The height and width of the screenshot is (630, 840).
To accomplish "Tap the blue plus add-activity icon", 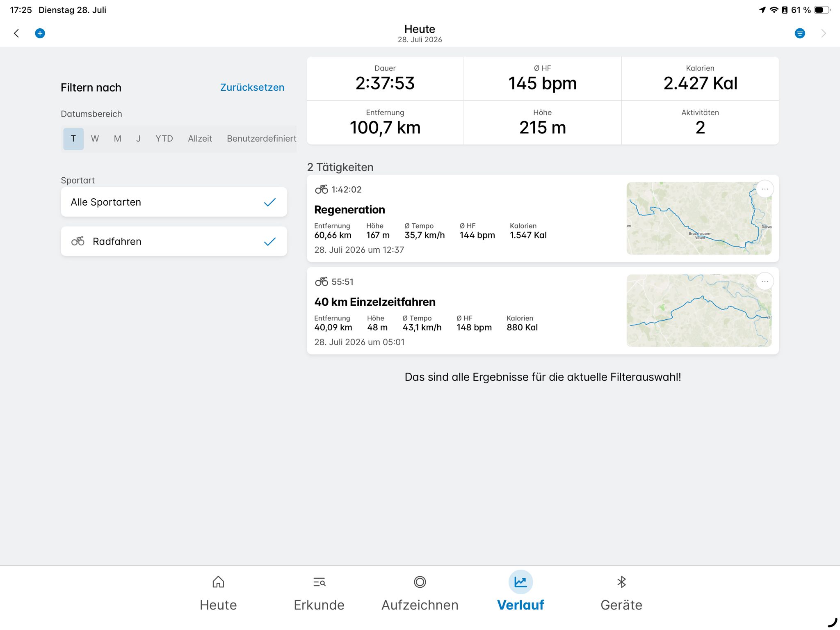I will [x=40, y=33].
